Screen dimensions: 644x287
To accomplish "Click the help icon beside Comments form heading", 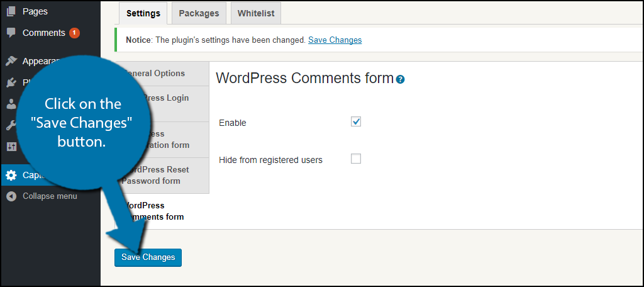I will pos(401,80).
